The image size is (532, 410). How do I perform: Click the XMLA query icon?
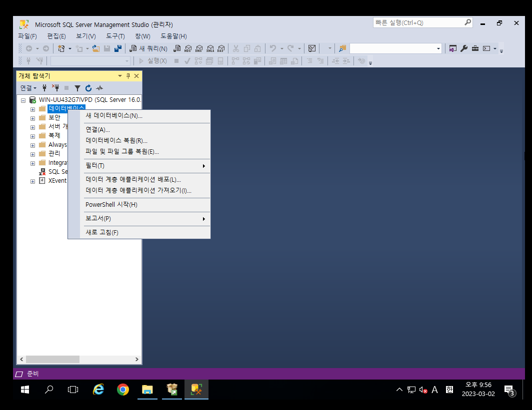click(x=210, y=48)
